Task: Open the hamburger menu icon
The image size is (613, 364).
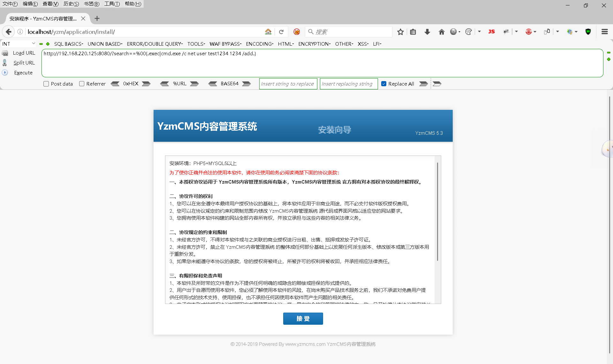Action: [604, 32]
